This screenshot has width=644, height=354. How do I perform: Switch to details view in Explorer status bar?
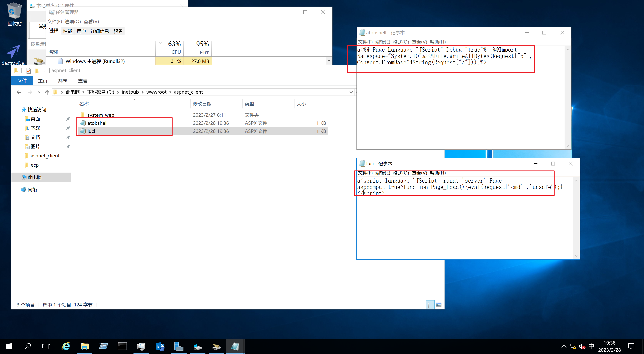tap(430, 305)
